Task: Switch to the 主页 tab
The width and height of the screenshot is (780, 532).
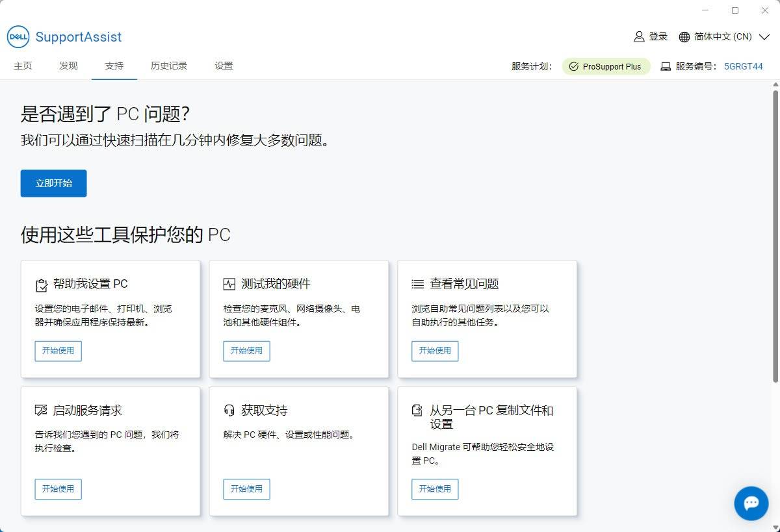Action: (x=23, y=66)
